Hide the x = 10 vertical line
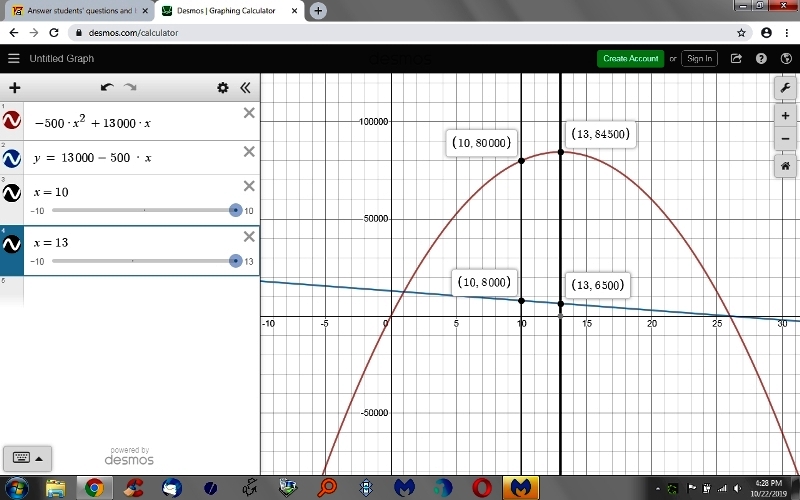Viewport: 800px width, 500px height. (12, 193)
